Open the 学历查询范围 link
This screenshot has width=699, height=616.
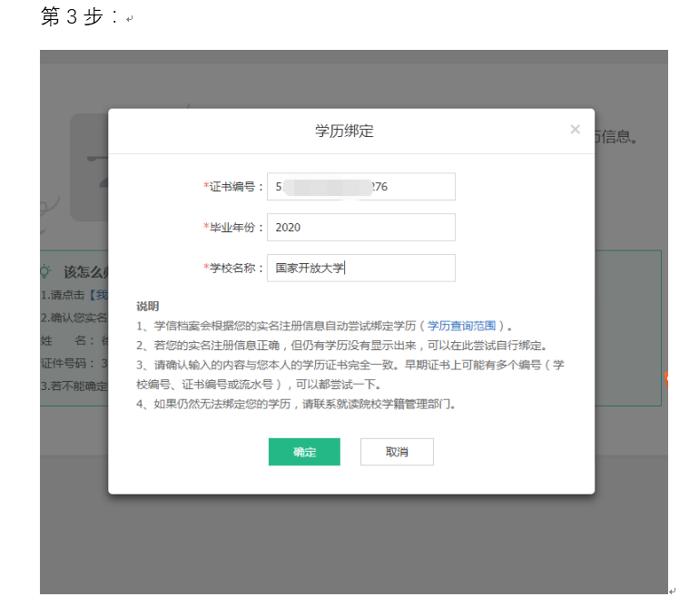pos(462,326)
